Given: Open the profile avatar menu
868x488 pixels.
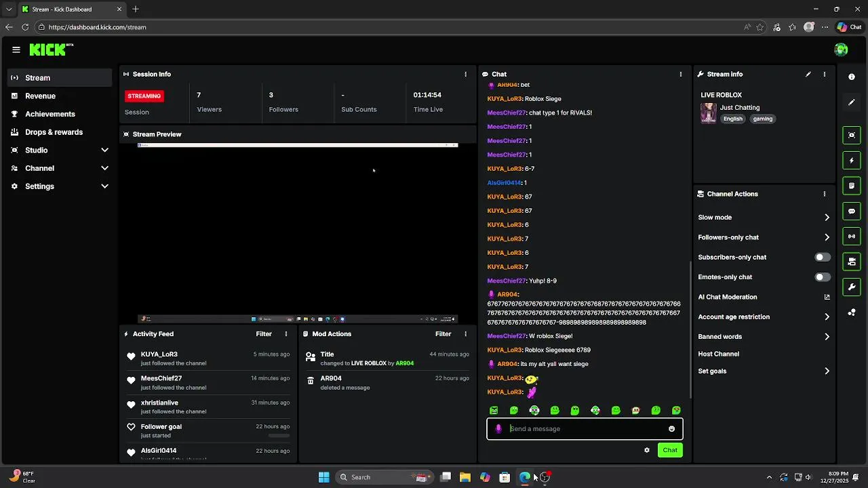Looking at the screenshot, I should pos(841,49).
